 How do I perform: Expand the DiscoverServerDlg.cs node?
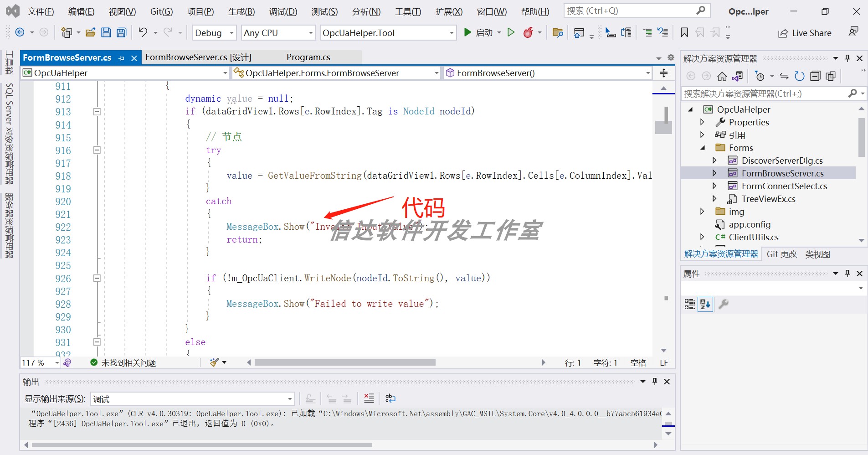[x=714, y=160]
